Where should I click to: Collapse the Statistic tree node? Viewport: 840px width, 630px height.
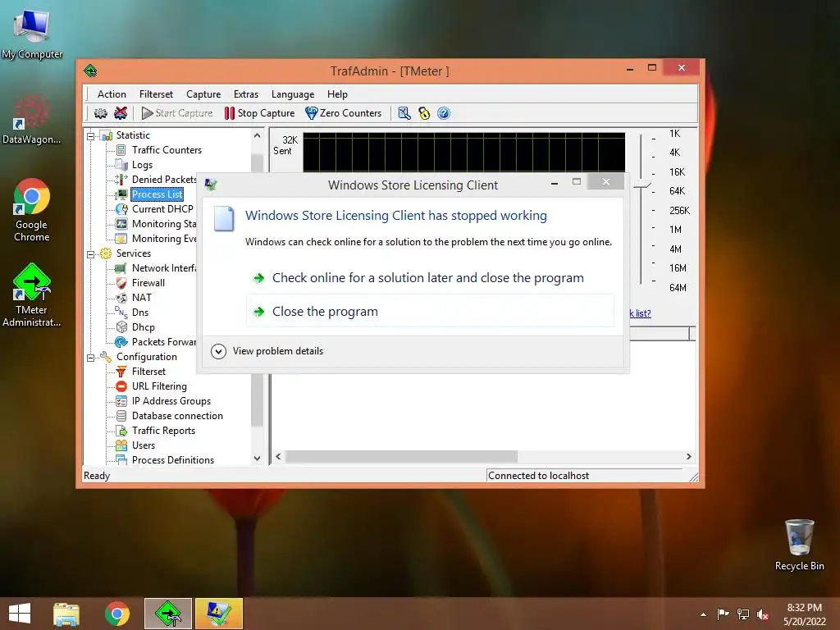(x=90, y=136)
